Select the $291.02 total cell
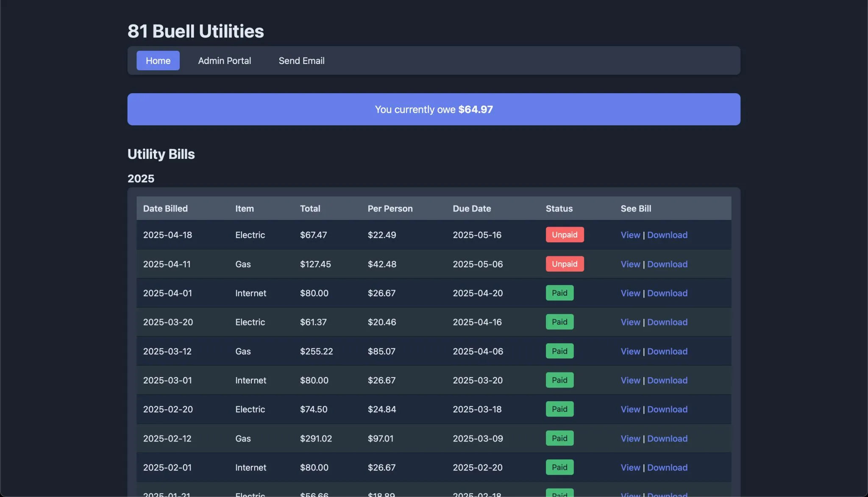The width and height of the screenshot is (868, 497). click(x=316, y=439)
